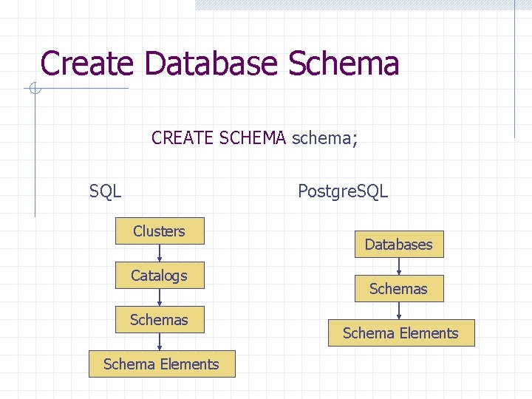Image resolution: width=532 pixels, height=399 pixels.
Task: Click the Catalogs box in SQL diagram
Action: (160, 275)
